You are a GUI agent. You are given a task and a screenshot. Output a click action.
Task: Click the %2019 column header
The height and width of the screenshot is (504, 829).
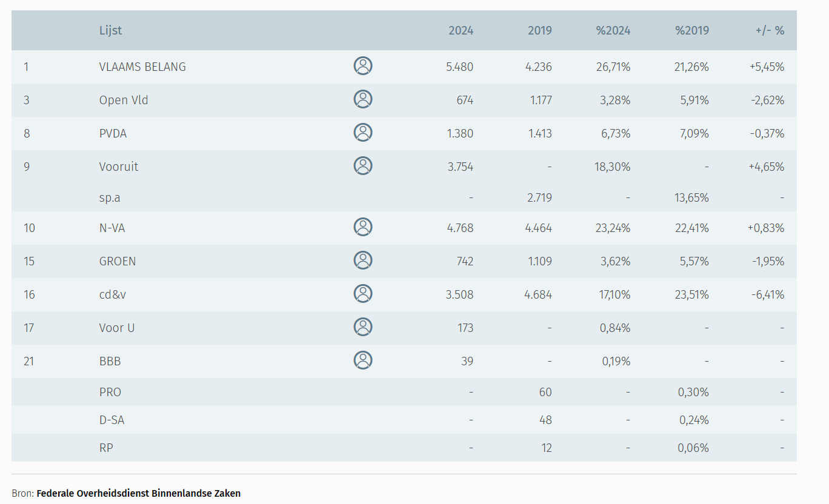[x=692, y=30]
